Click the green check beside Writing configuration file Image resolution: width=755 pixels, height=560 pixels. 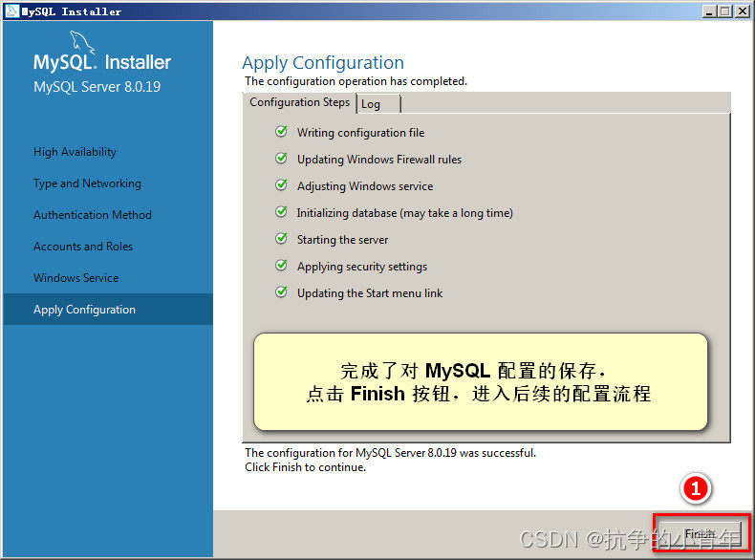coord(281,132)
